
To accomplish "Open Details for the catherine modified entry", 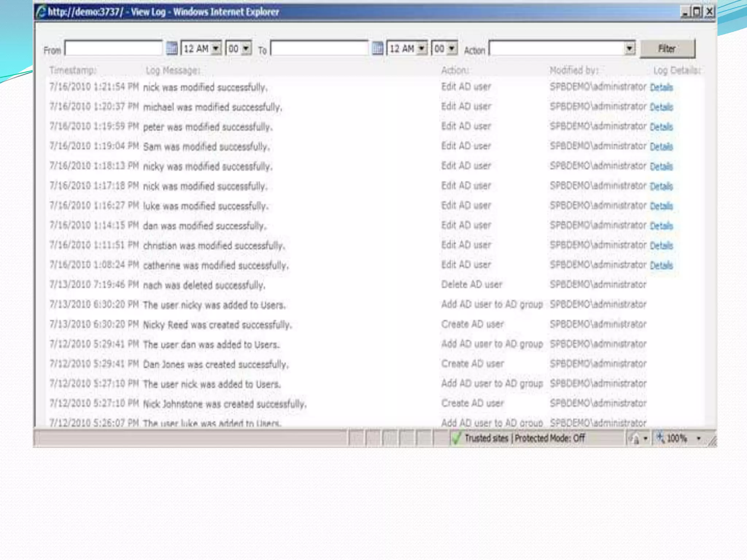I will (661, 265).
